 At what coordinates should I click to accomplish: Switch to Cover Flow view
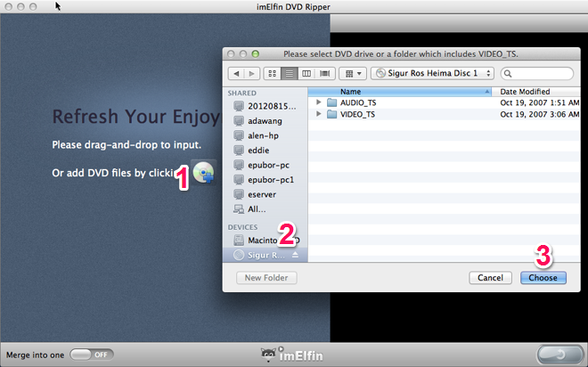coord(325,73)
